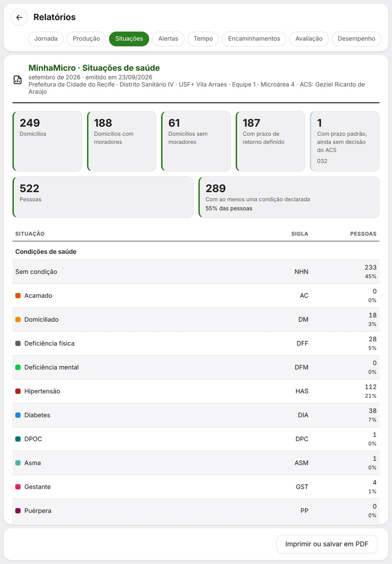
Task: Click the 38 count for Diabetes
Action: [372, 411]
